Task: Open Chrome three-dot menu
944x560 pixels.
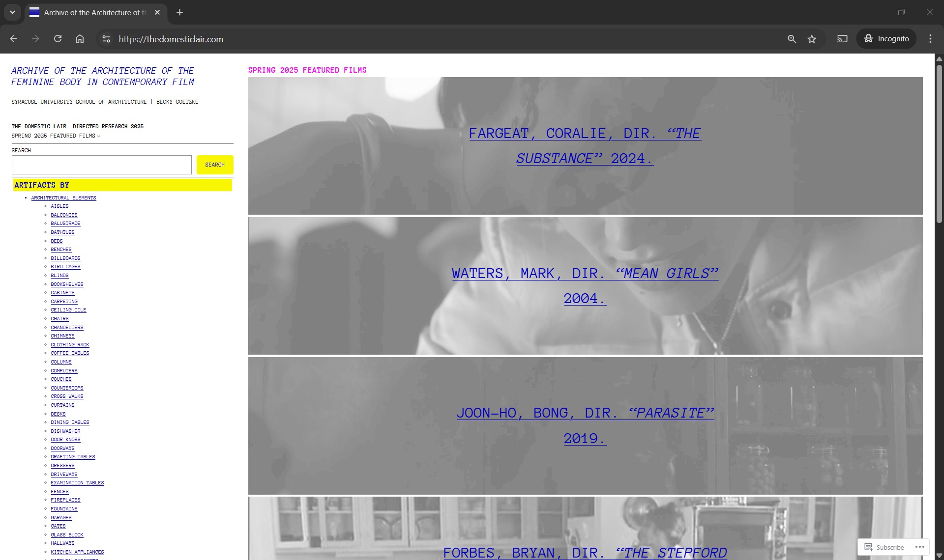Action: (x=930, y=39)
